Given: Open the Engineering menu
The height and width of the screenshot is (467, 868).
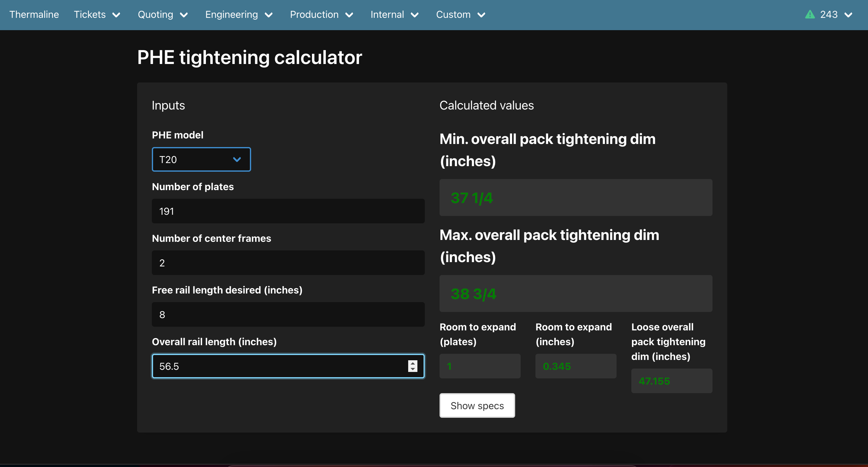Looking at the screenshot, I should (x=239, y=14).
